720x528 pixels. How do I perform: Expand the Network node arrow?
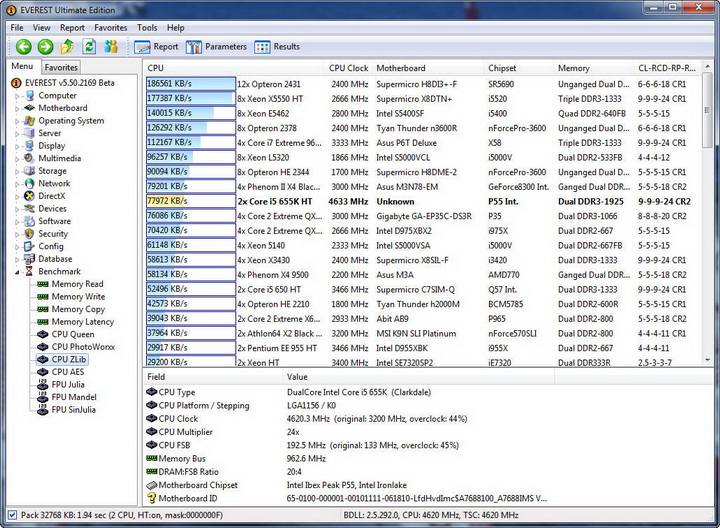click(17, 184)
